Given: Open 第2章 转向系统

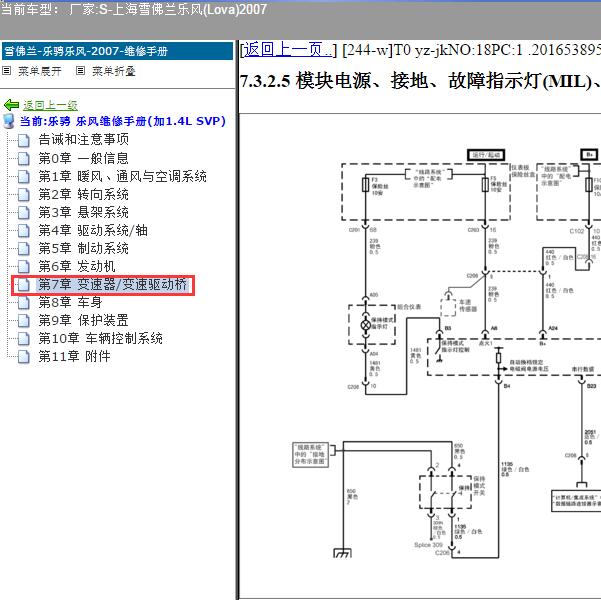Looking at the screenshot, I should 83,194.
